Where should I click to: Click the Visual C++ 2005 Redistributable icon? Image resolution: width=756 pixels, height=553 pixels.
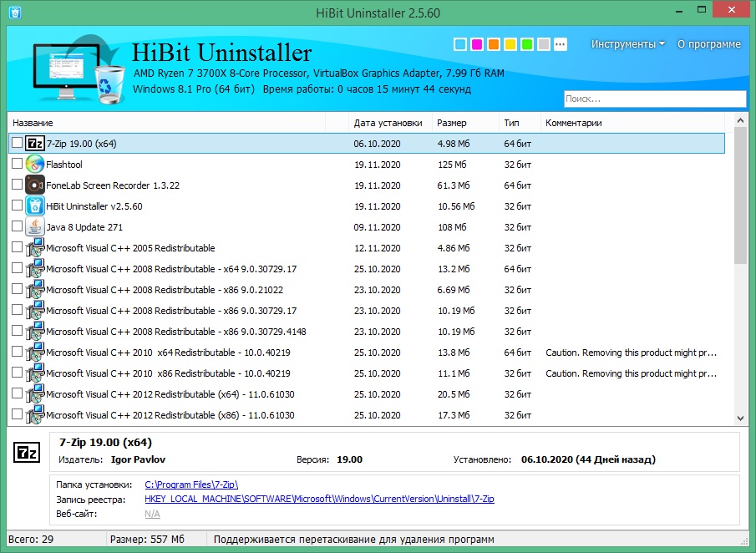(34, 247)
